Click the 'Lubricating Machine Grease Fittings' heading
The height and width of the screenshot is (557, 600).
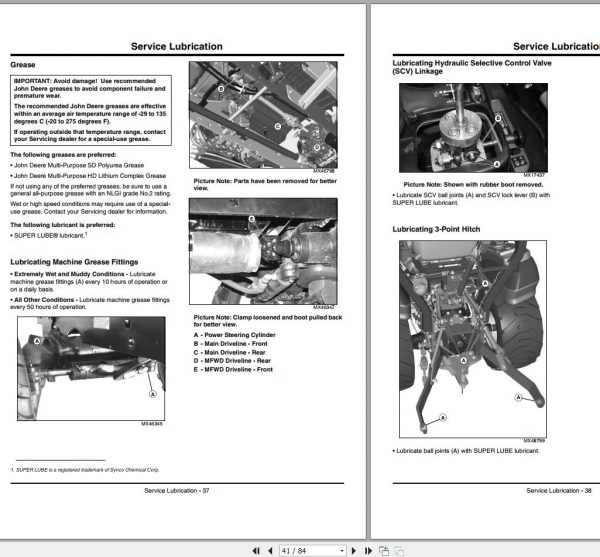[x=74, y=262]
